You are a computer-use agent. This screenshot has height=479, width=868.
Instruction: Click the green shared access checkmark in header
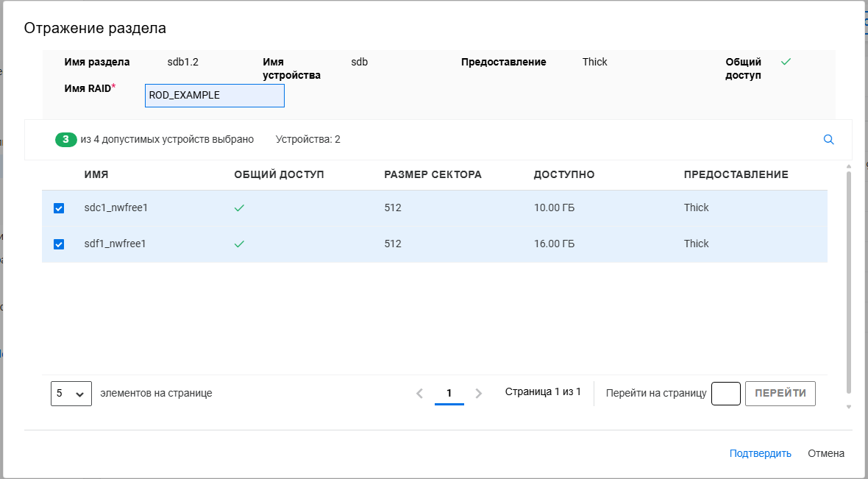pyautogui.click(x=786, y=62)
